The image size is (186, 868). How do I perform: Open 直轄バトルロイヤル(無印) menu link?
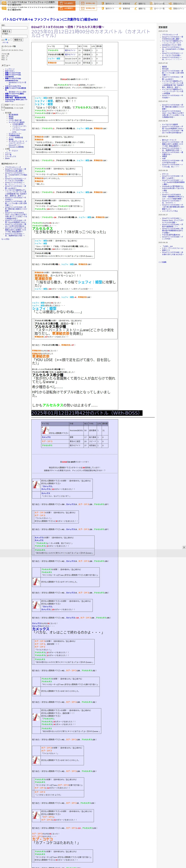coord(14,94)
